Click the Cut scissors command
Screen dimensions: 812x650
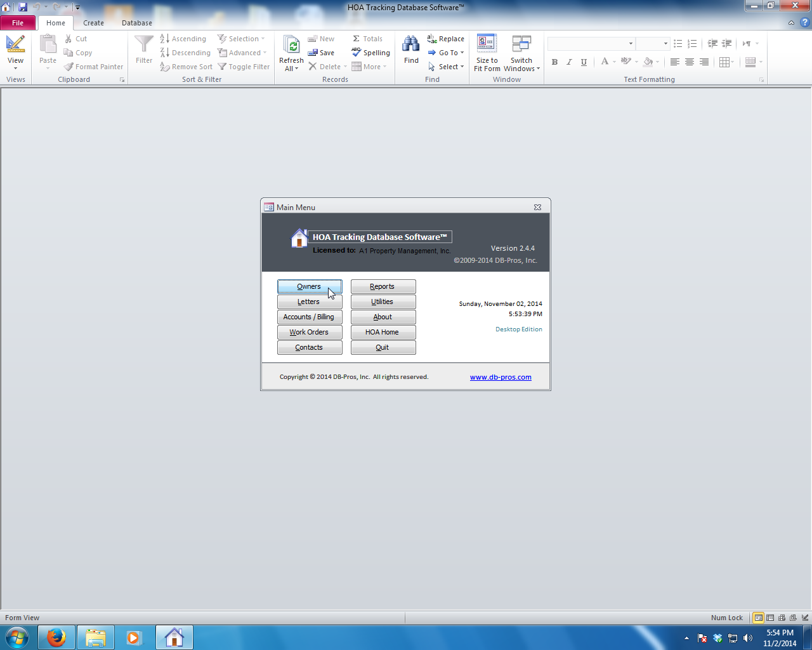point(75,39)
